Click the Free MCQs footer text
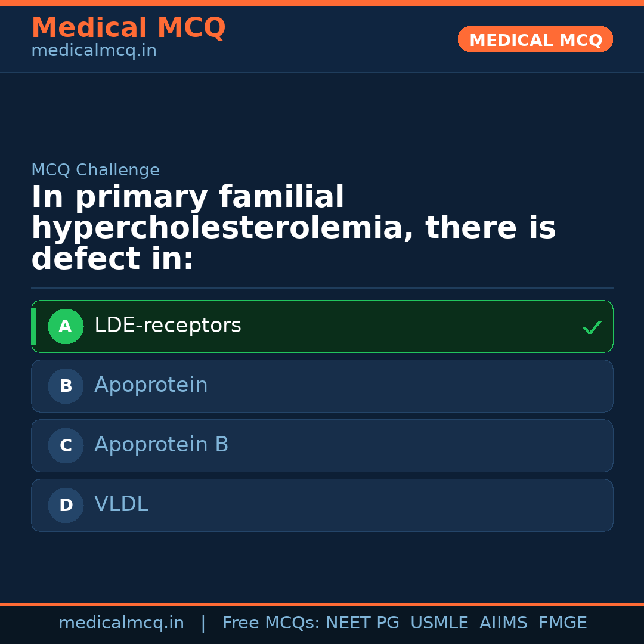Viewport: 644px width, 644px height. coord(271,623)
